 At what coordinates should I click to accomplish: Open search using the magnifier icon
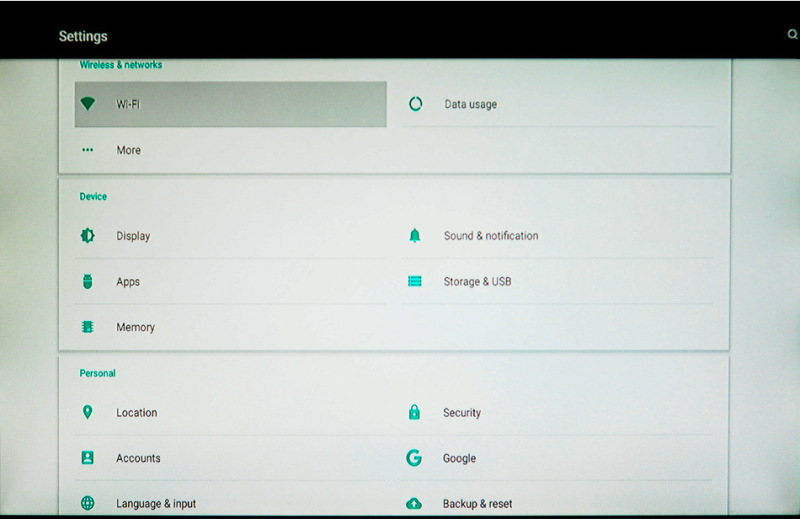click(792, 35)
